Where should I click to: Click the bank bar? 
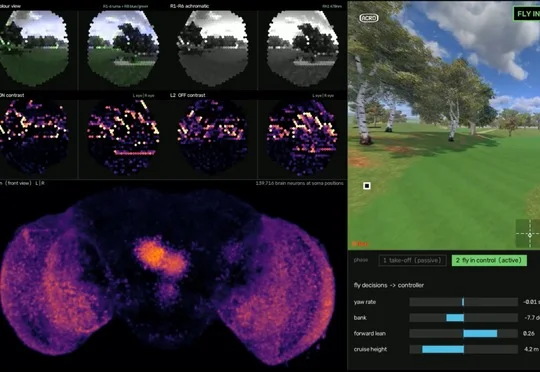click(464, 318)
